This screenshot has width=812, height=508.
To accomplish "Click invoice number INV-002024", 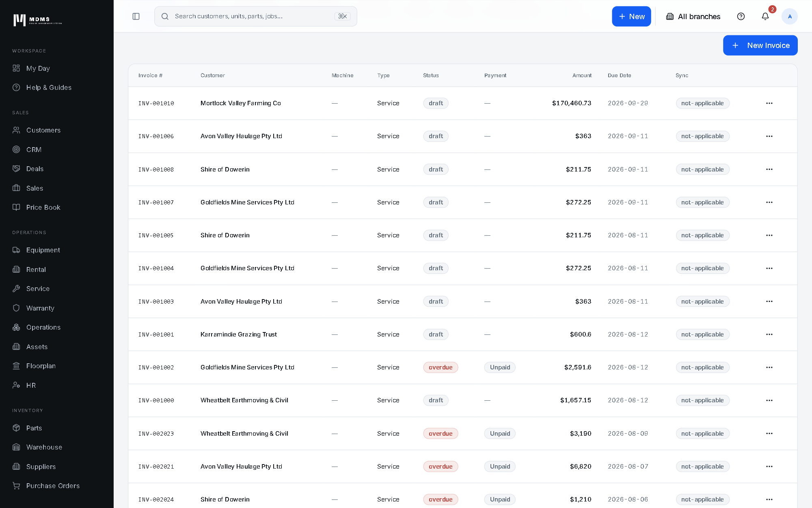I will point(156,499).
